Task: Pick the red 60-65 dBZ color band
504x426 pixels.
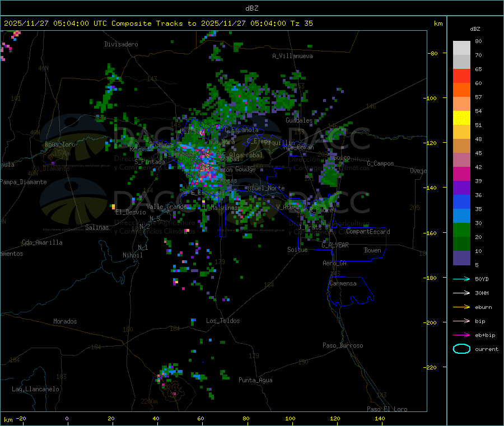Action: [x=461, y=76]
